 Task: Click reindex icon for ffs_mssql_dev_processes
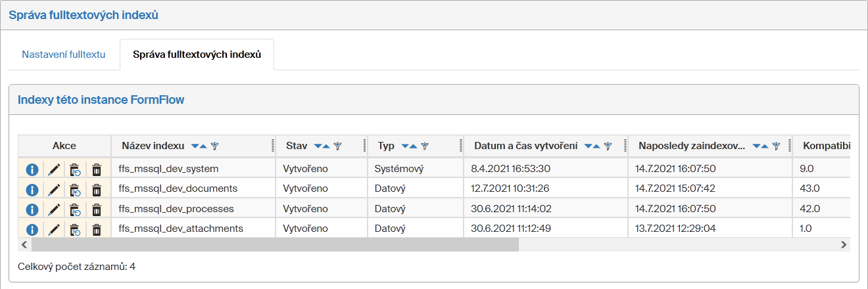coord(75,210)
